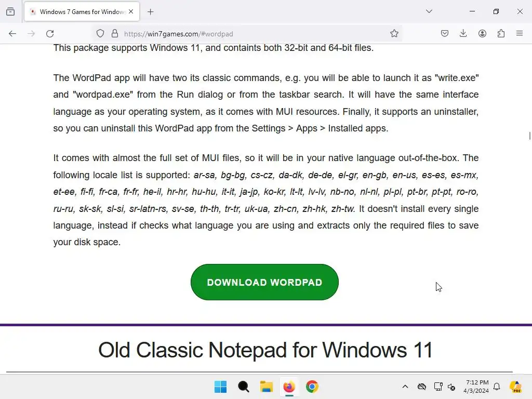Open the notifications bell
The width and height of the screenshot is (532, 399).
coord(497,387)
